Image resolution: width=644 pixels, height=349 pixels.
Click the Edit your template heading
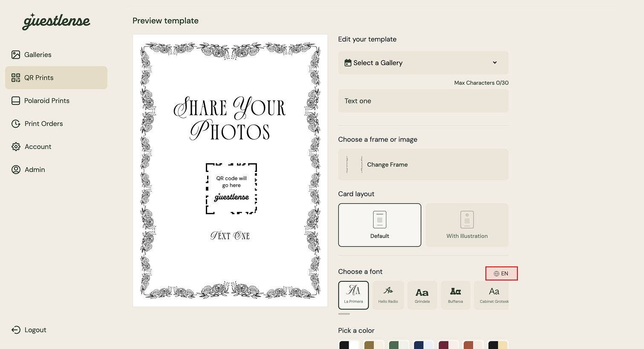(x=367, y=39)
